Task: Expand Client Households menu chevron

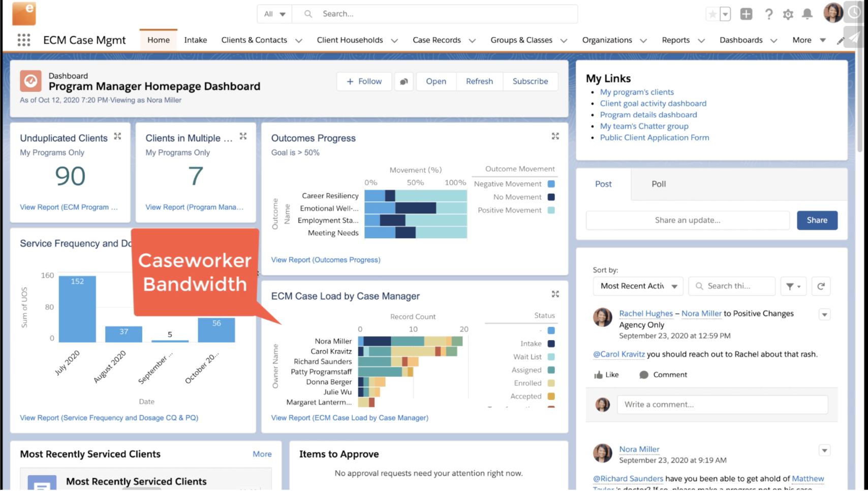Action: coord(394,41)
